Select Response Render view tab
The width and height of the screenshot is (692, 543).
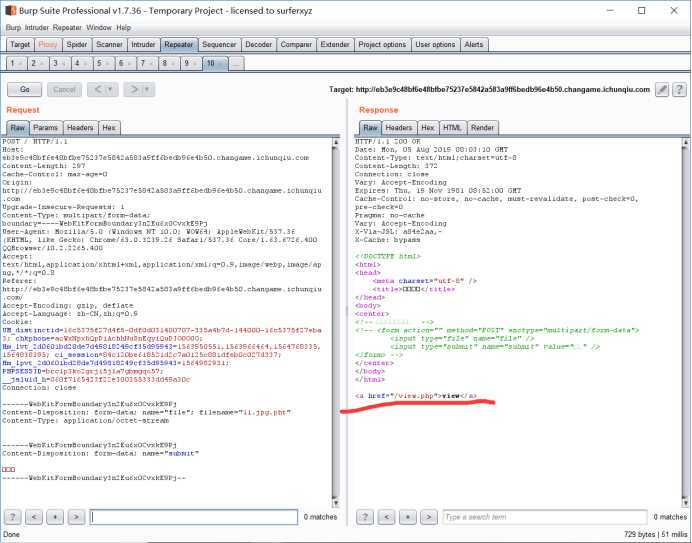pyautogui.click(x=482, y=128)
